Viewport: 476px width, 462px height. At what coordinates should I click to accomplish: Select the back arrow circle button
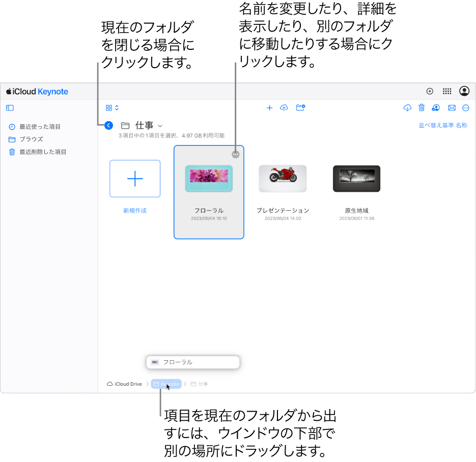[108, 125]
